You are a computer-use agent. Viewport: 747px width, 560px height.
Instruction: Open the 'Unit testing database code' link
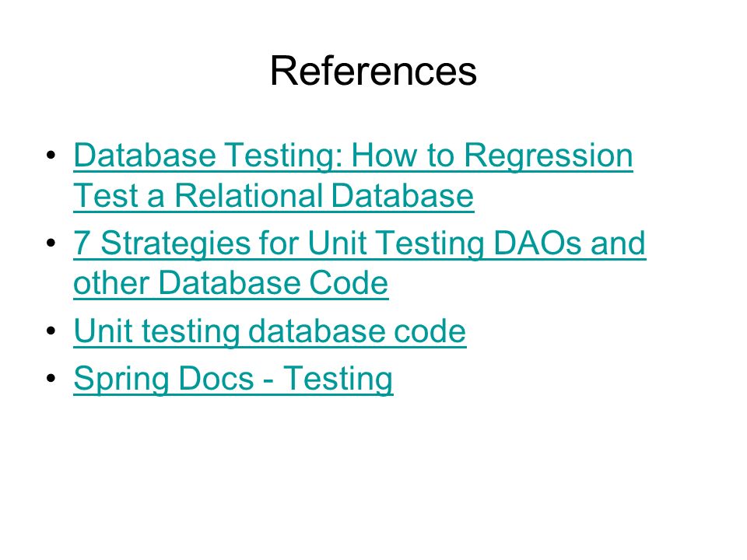coord(270,331)
